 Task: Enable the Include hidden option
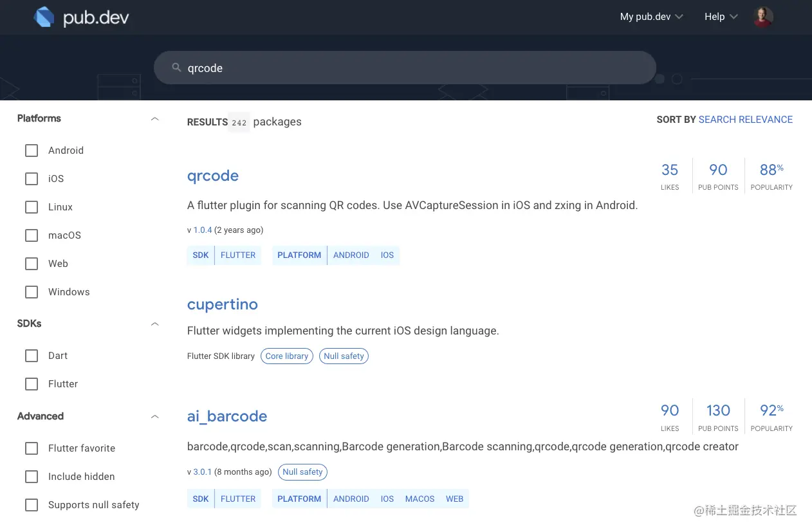tap(32, 477)
